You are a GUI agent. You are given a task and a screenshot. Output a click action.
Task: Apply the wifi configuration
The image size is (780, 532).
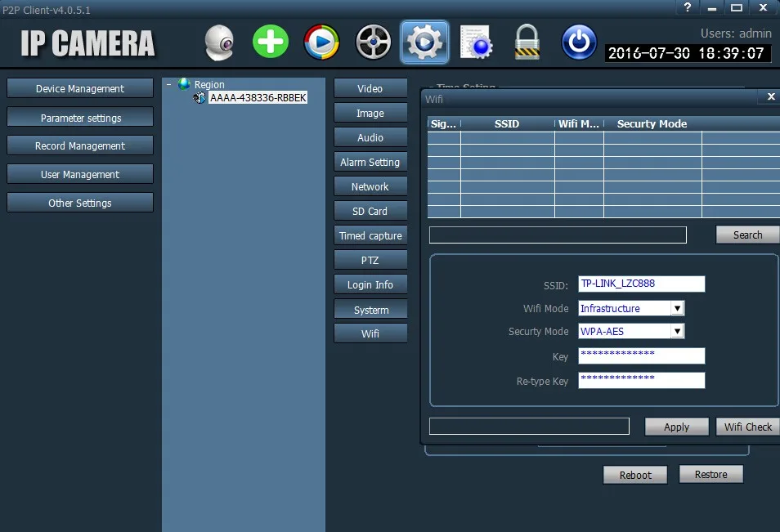point(676,427)
